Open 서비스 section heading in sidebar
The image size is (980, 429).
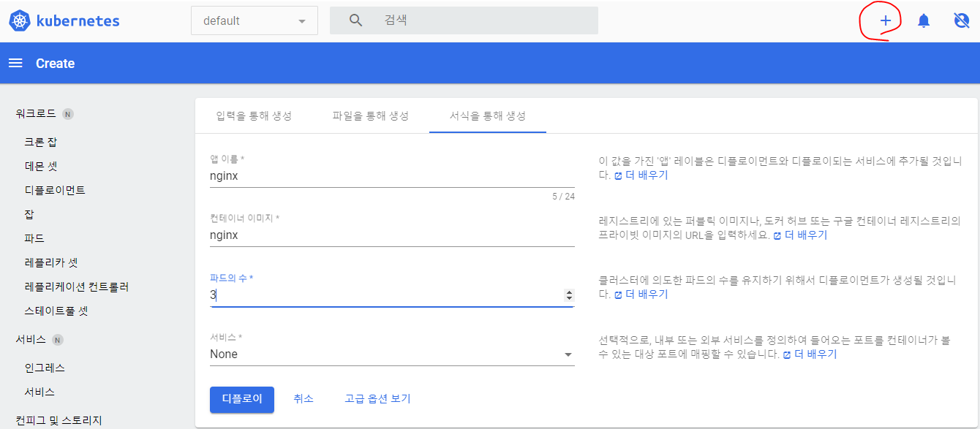31,340
